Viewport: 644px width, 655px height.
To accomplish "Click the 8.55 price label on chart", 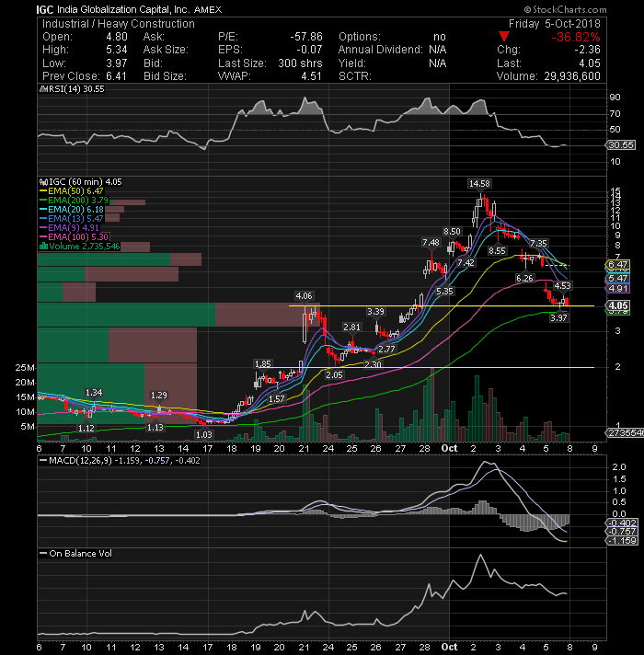I will click(x=497, y=250).
